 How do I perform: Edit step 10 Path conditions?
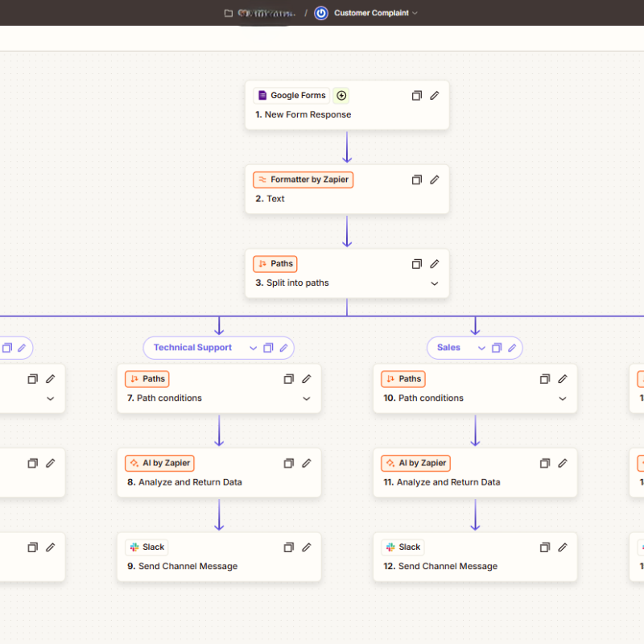click(563, 379)
